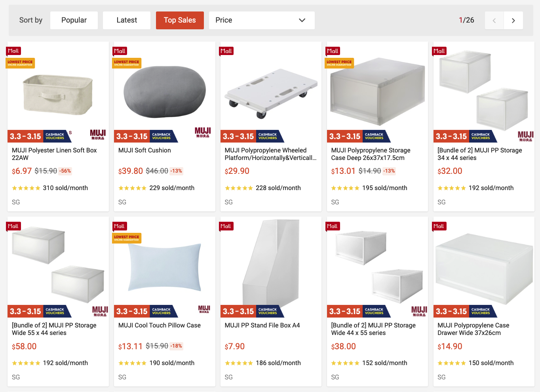Viewport: 540px width, 392px height.
Task: Click Cashback Vouchers banner on Wheeled Platform
Action: (x=268, y=136)
